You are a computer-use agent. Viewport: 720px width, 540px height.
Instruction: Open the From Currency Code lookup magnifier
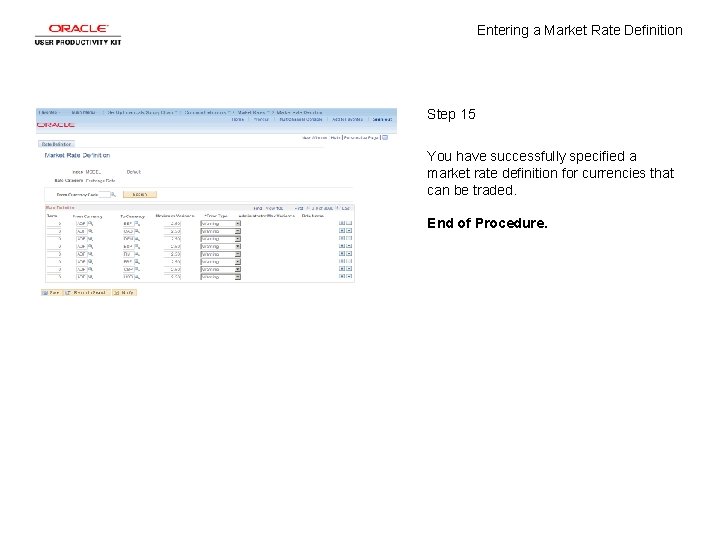[x=113, y=195]
